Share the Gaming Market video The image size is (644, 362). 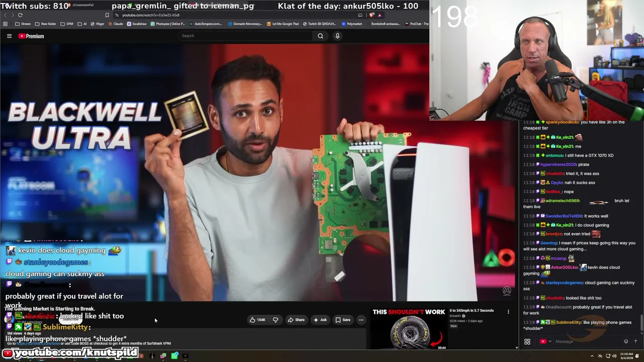point(296,320)
